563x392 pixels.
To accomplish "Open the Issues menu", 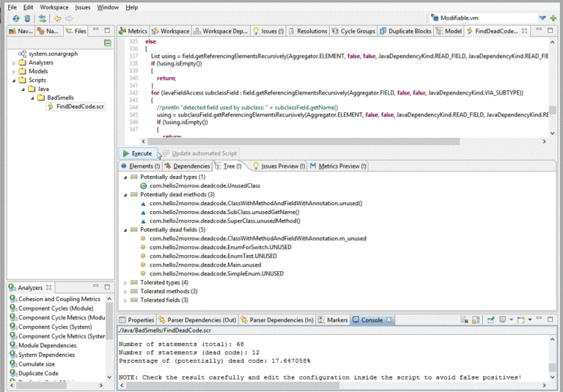I will click(83, 7).
